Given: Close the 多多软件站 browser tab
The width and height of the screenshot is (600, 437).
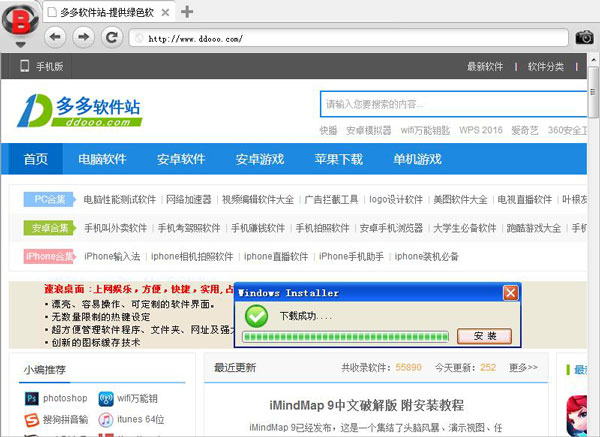Looking at the screenshot, I should pyautogui.click(x=165, y=13).
